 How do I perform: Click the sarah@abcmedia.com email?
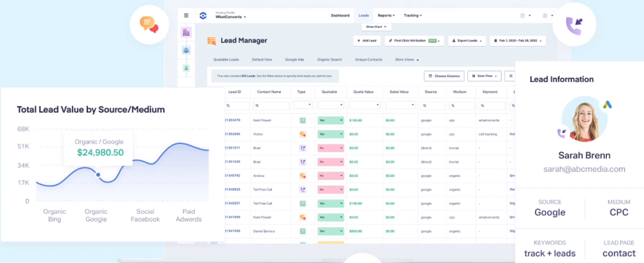coord(585,169)
